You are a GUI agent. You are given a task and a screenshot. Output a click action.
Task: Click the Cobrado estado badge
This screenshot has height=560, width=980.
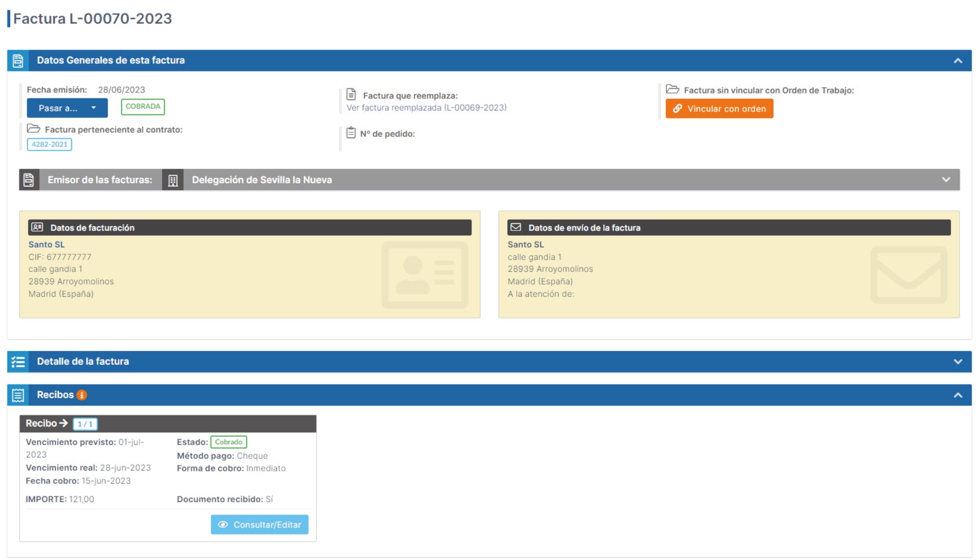click(x=229, y=442)
